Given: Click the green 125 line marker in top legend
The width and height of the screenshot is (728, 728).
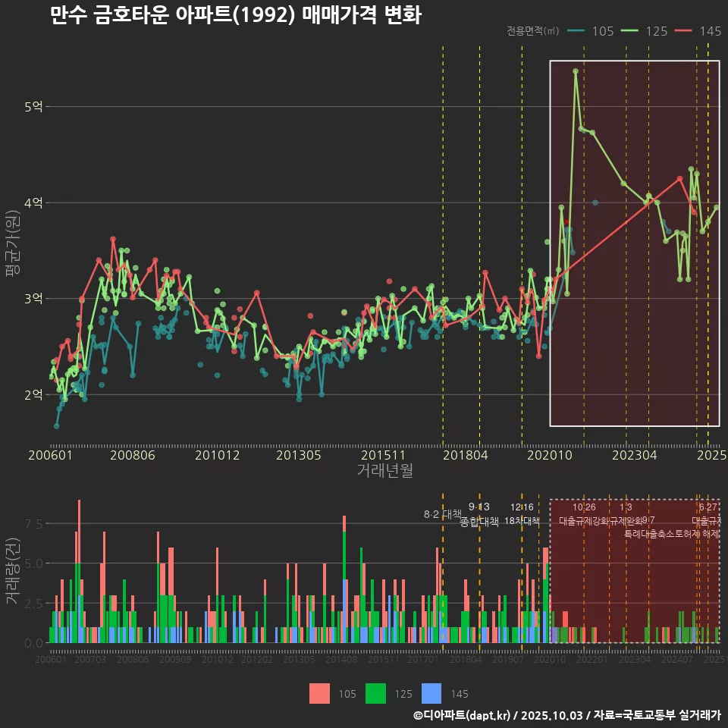Looking at the screenshot, I should [630, 31].
